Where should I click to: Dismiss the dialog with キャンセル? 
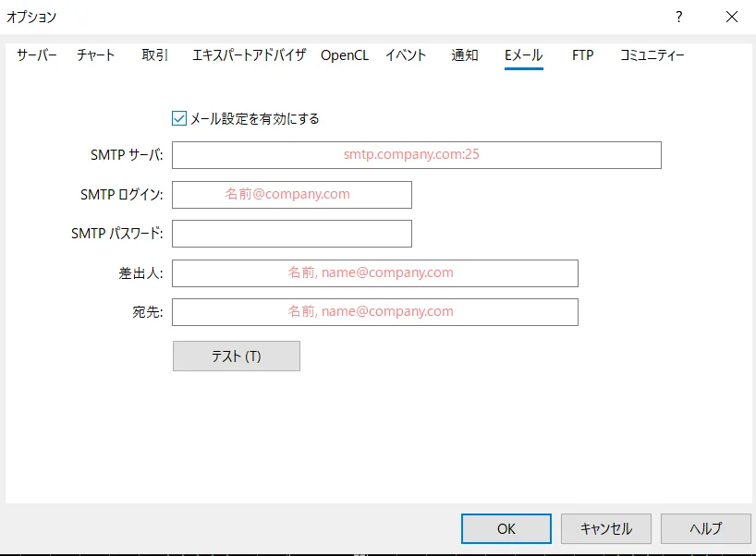[x=605, y=528]
